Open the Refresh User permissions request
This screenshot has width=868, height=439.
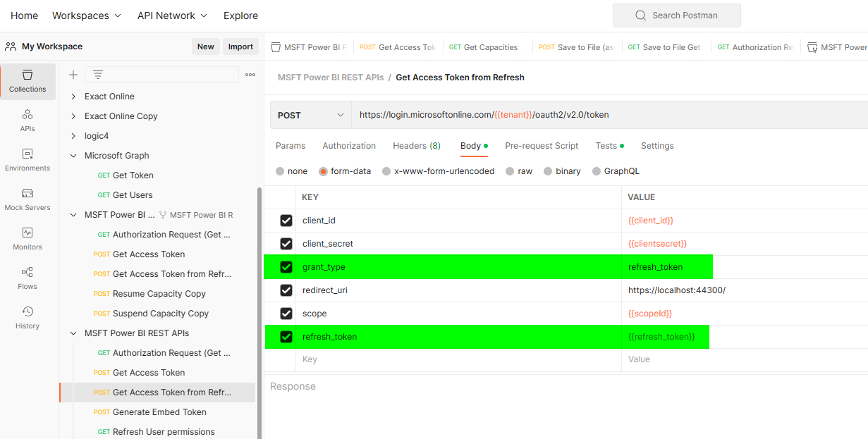tap(164, 432)
